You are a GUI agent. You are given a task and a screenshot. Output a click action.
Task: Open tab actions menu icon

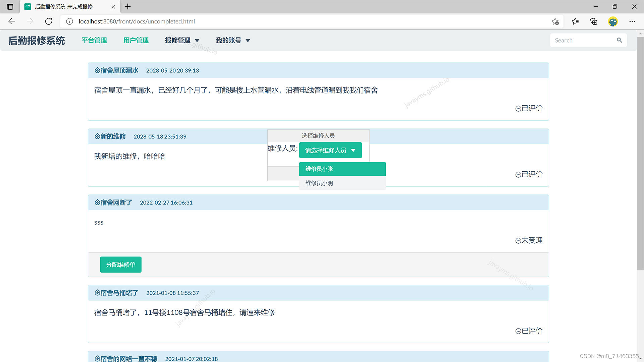click(10, 7)
